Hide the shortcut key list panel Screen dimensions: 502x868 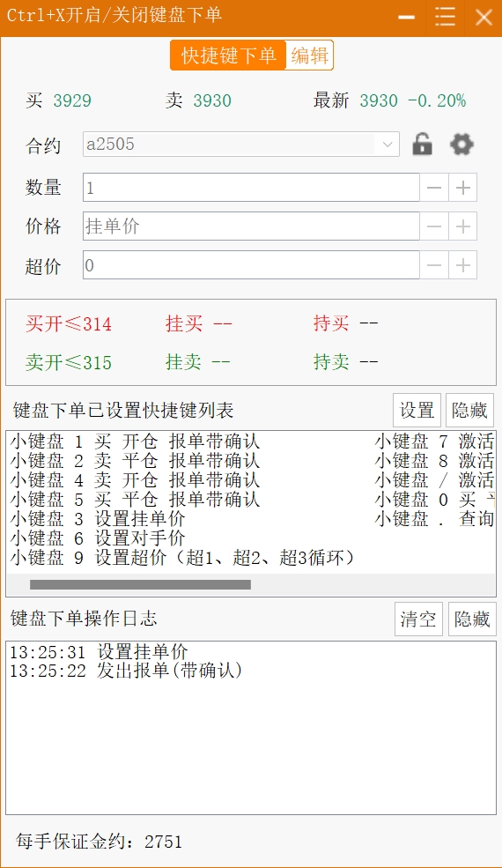point(469,410)
